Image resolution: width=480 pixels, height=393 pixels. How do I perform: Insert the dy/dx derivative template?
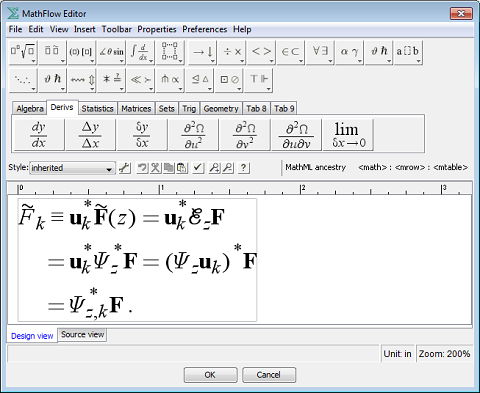[38, 135]
